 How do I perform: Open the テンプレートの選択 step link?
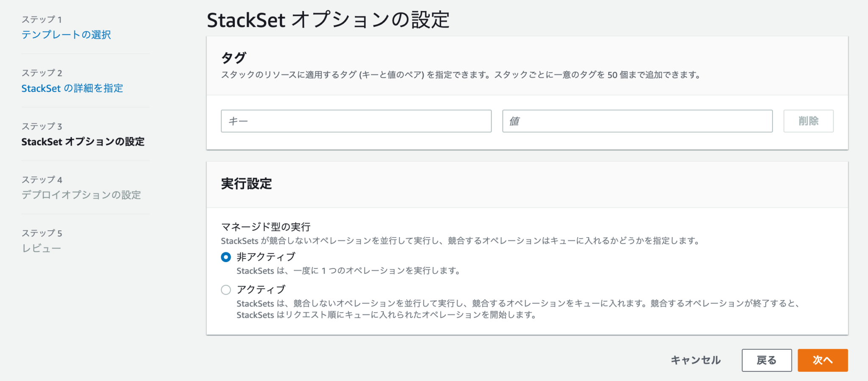67,35
